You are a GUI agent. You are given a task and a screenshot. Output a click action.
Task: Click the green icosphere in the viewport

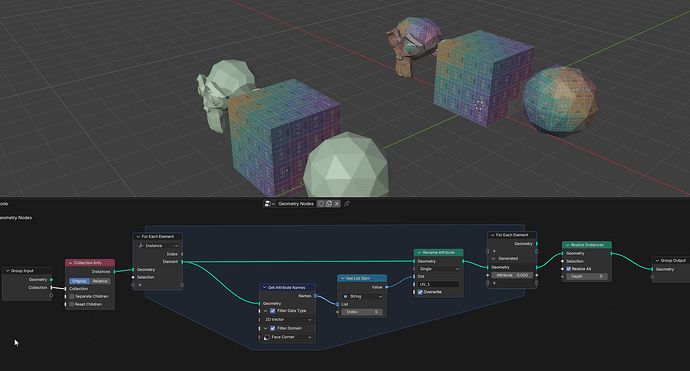346,166
